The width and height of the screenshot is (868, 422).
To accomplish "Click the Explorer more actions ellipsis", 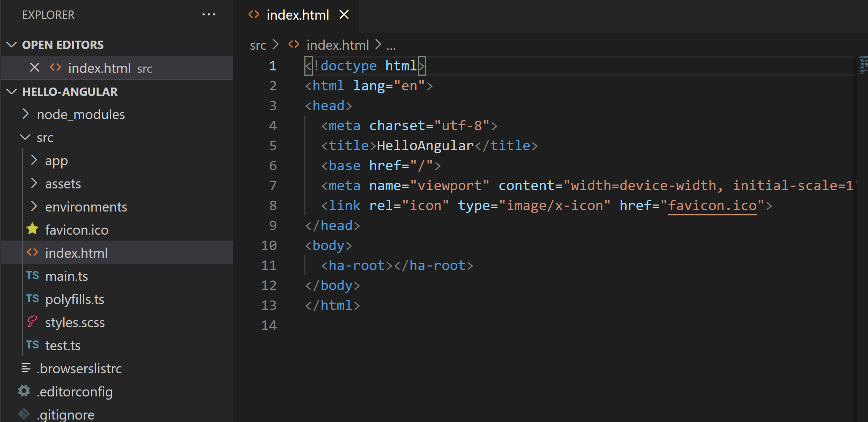I will (x=209, y=15).
